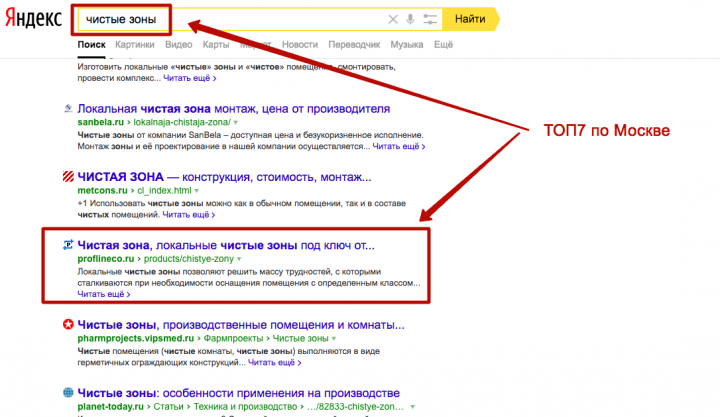Open 'Фармпроекты' breadcrumb link
720x417 pixels.
(233, 338)
